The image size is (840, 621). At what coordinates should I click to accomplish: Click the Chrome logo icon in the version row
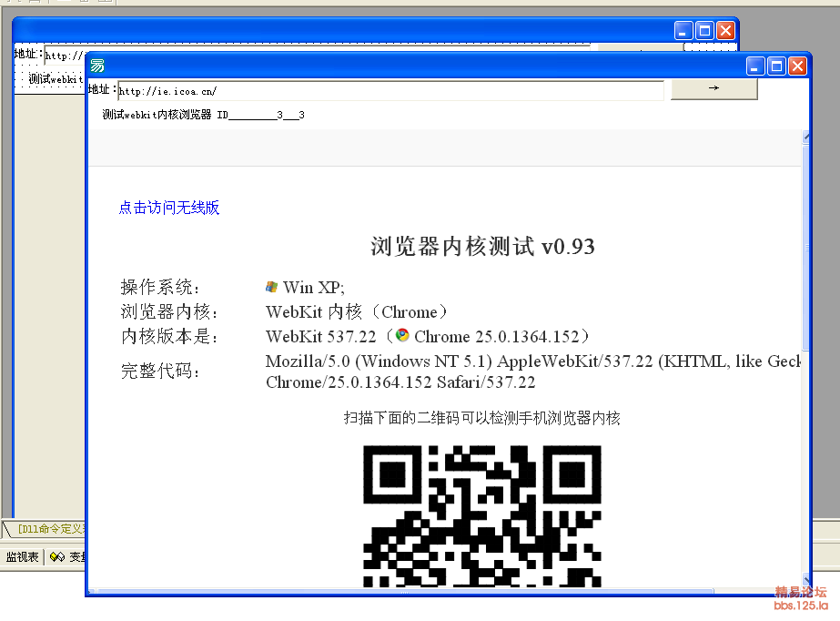[x=402, y=335]
